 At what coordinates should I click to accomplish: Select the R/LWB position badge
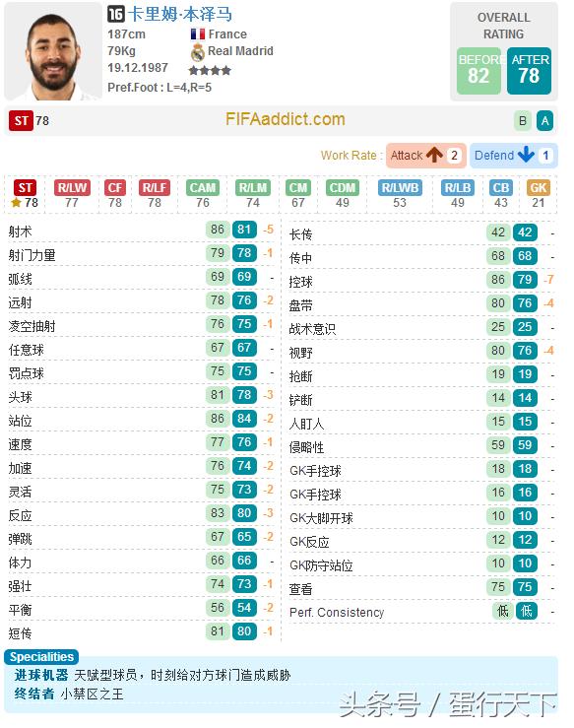400,187
